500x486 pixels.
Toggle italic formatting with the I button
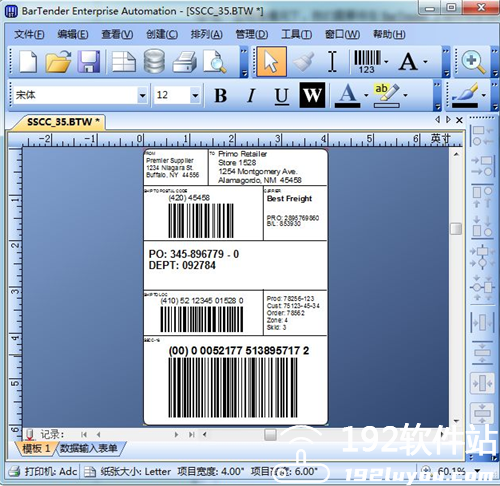click(x=251, y=95)
